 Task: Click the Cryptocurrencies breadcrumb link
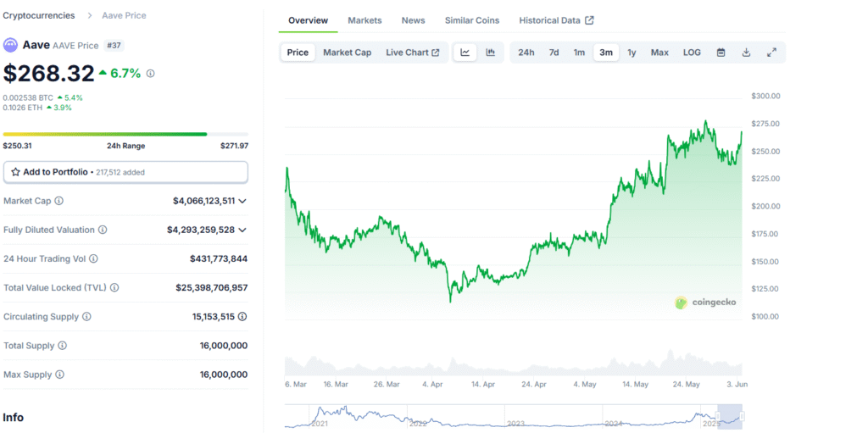(39, 15)
